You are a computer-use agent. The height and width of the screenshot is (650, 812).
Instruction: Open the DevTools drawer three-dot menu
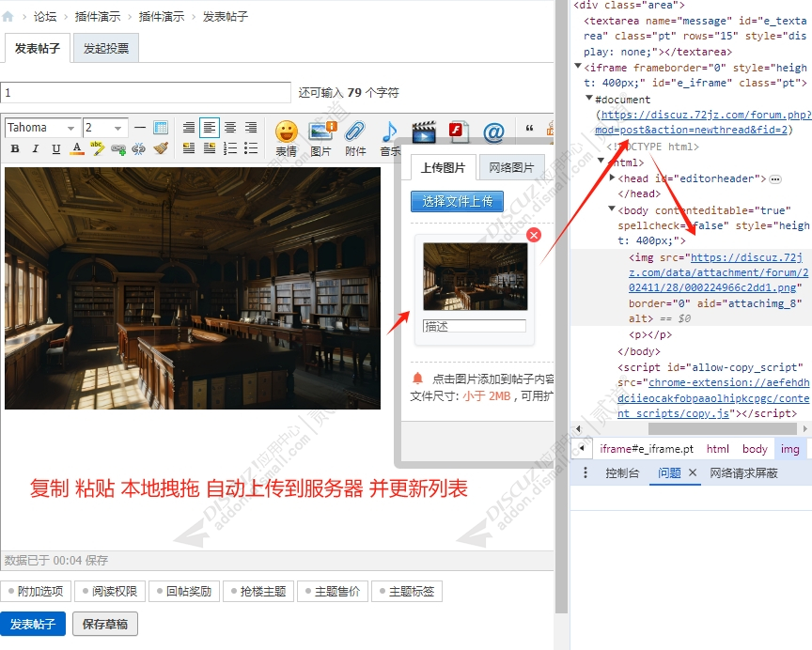point(586,472)
